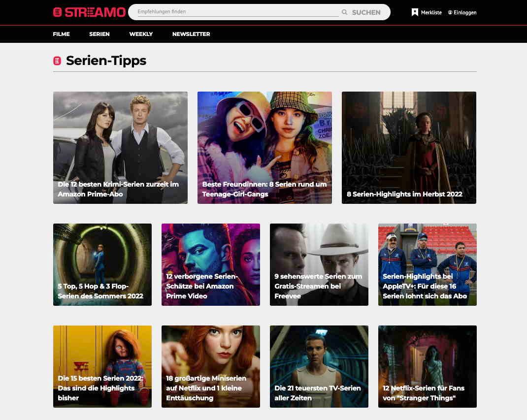Image resolution: width=527 pixels, height=420 pixels.
Task: Open the FILME section
Action: 61,34
